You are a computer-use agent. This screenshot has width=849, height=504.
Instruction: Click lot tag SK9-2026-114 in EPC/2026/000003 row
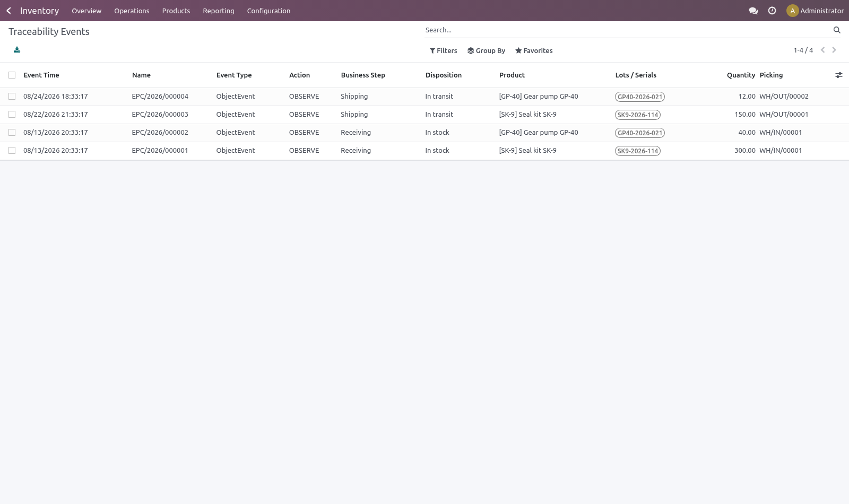638,115
